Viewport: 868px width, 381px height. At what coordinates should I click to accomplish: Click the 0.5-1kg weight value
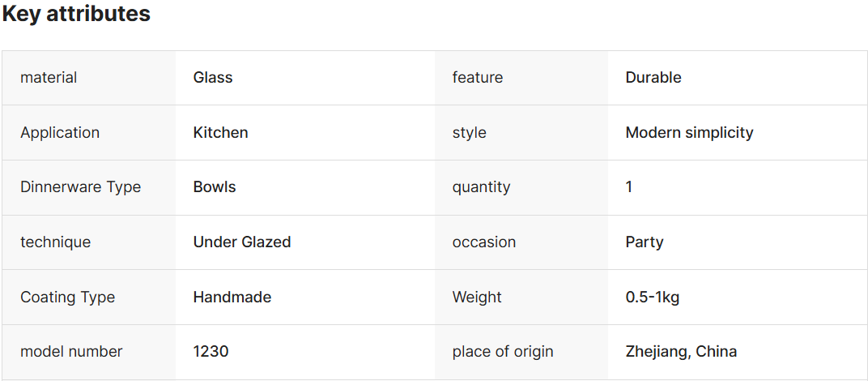click(653, 298)
